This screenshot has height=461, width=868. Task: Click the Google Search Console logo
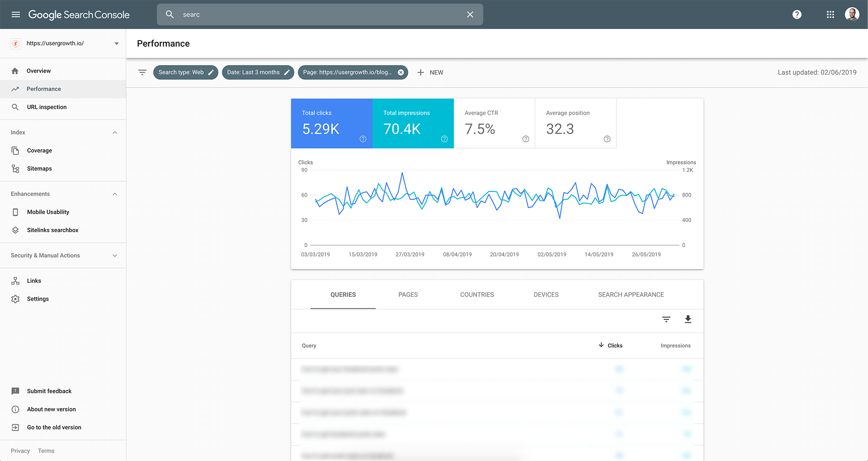79,14
